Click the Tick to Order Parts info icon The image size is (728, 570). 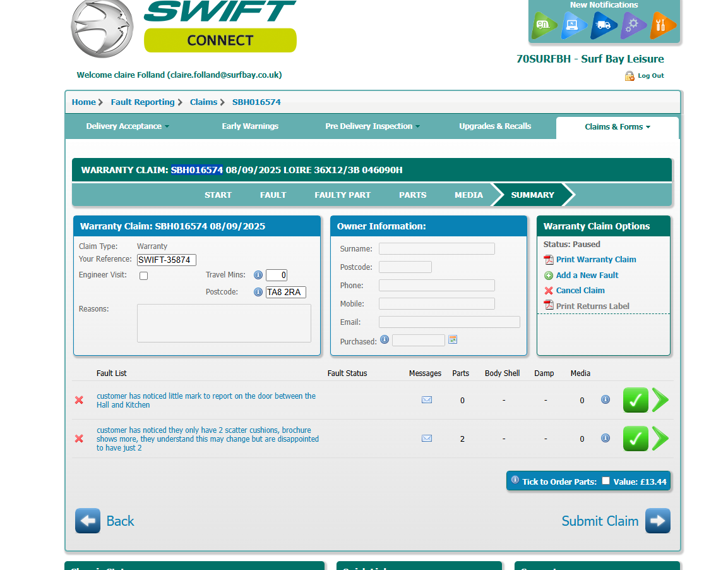515,480
